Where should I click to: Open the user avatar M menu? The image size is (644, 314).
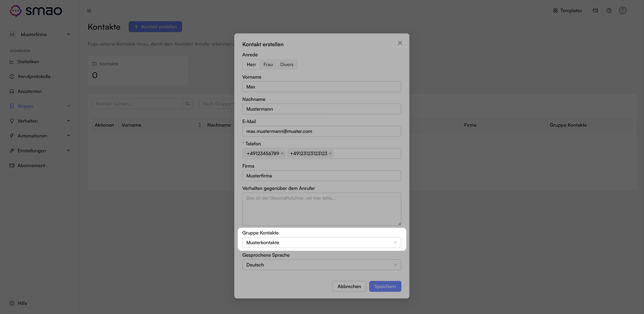[x=623, y=11]
